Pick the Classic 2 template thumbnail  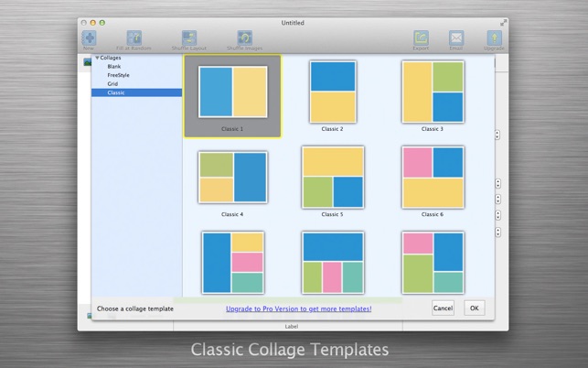click(332, 92)
